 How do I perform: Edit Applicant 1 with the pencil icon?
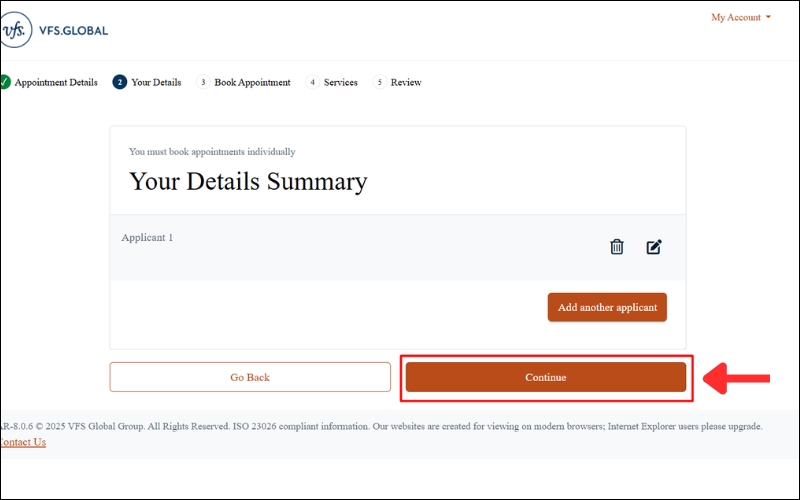[654, 247]
